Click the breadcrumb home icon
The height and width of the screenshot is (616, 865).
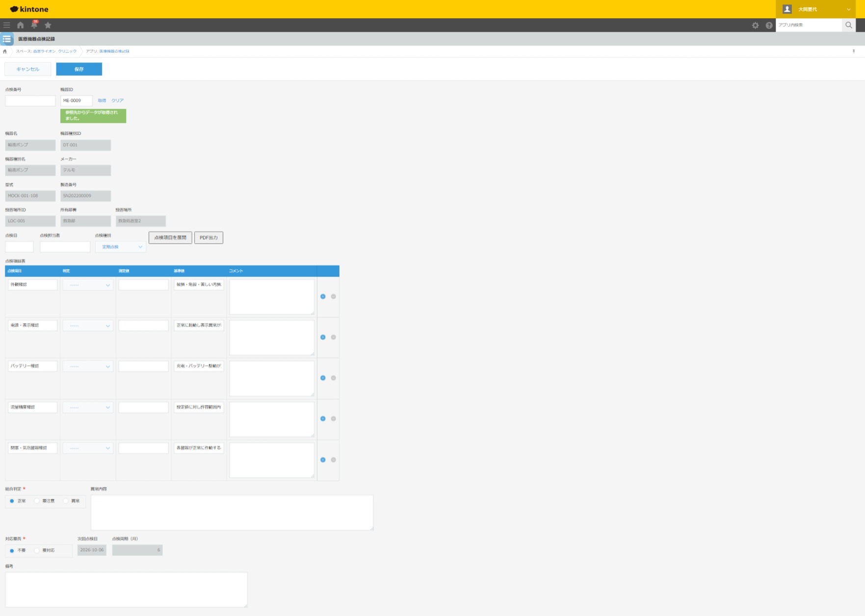tap(5, 51)
